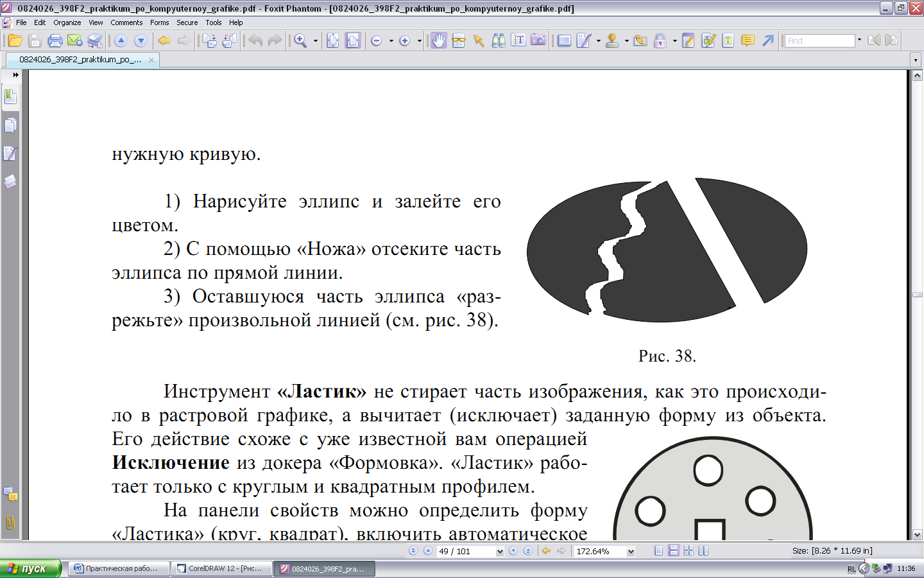Image resolution: width=924 pixels, height=578 pixels.
Task: Activate the Select Text tool
Action: 518,40
